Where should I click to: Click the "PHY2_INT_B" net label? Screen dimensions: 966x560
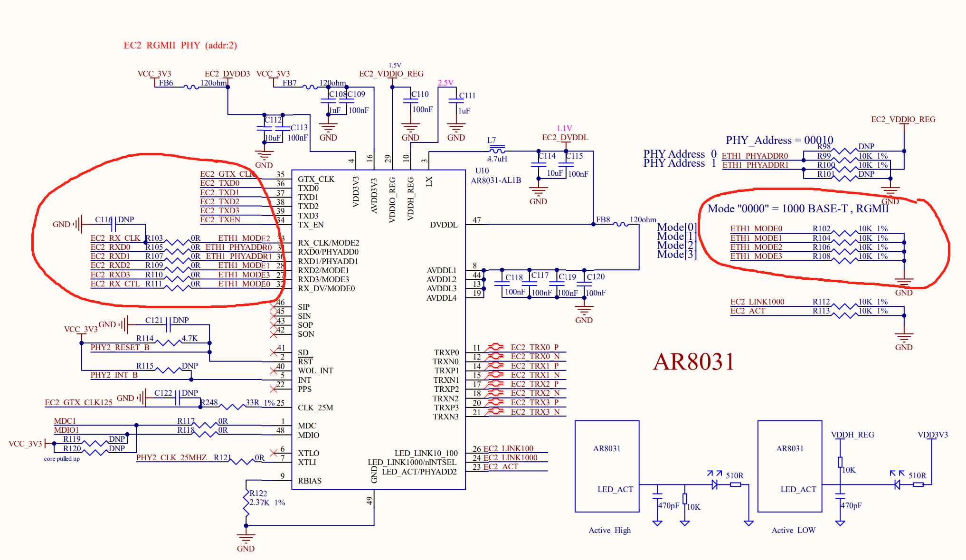point(114,375)
